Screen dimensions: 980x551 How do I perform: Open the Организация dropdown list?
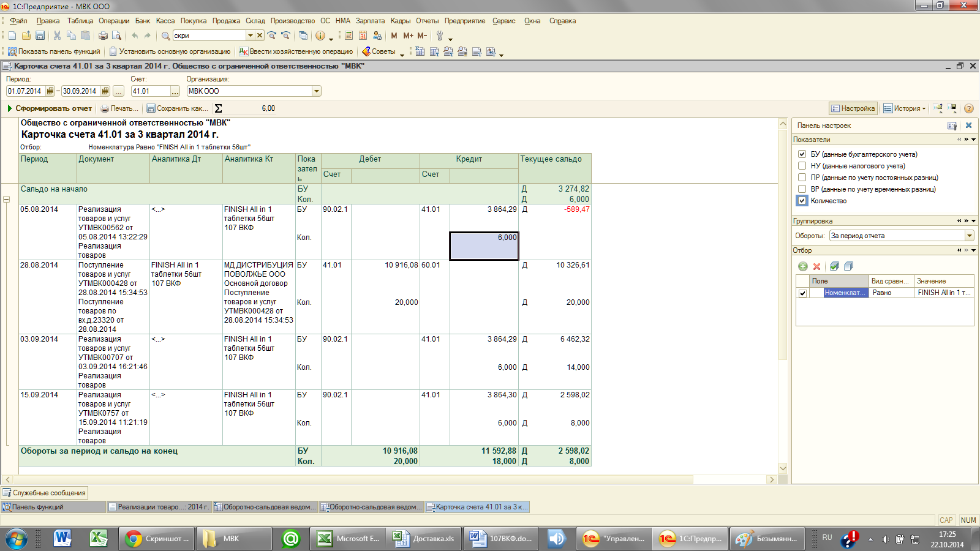tap(317, 91)
